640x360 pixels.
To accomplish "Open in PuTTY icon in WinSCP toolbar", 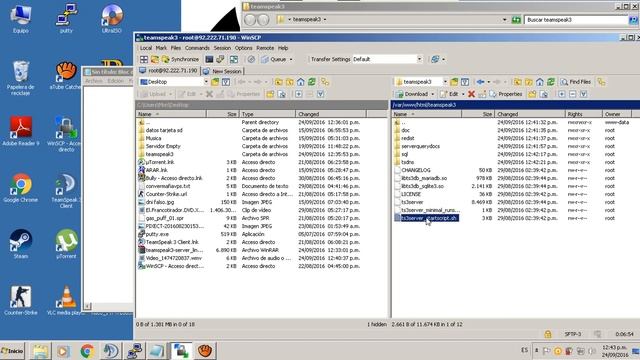I will [220, 59].
